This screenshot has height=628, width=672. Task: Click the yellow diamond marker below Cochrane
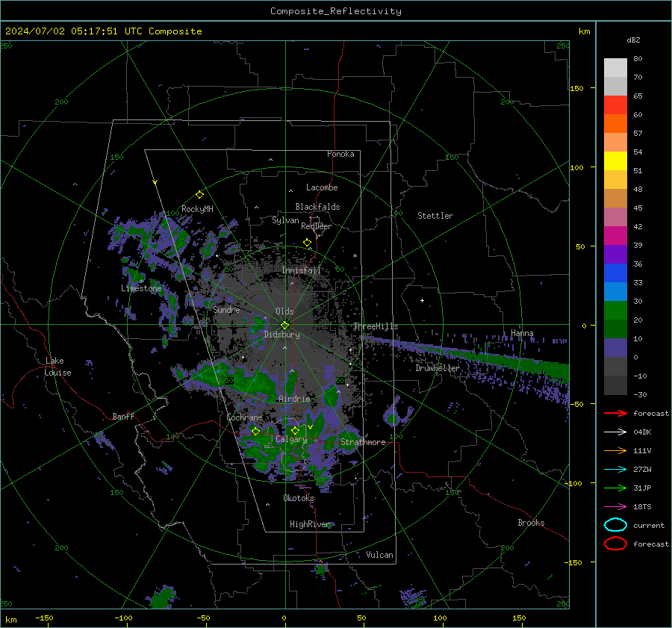point(255,431)
